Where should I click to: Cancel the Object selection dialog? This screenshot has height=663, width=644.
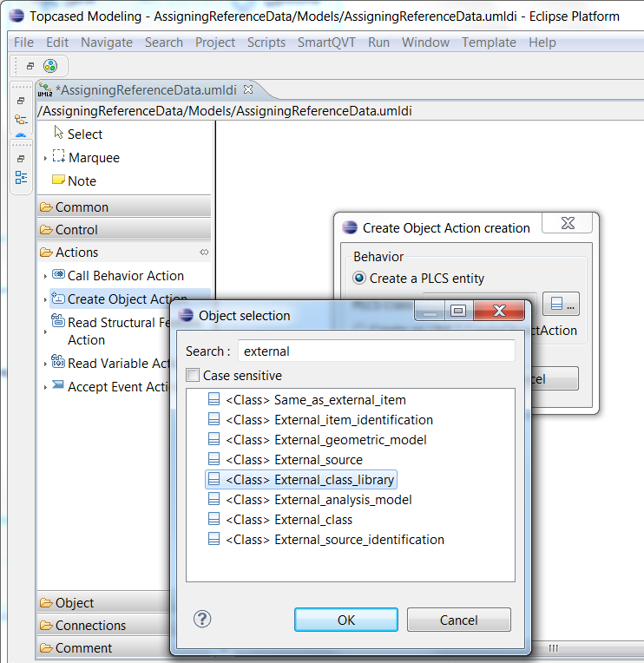click(458, 620)
